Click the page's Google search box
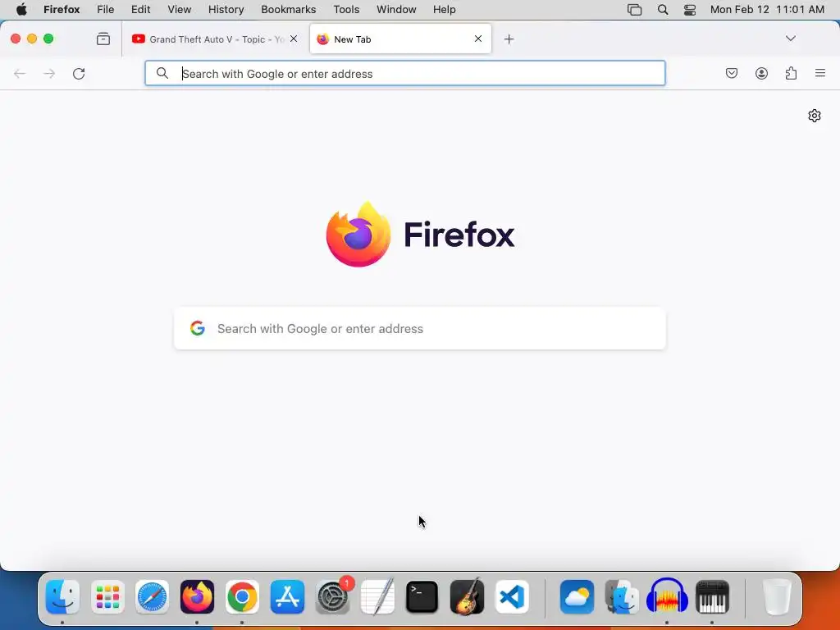This screenshot has height=630, width=840. (420, 328)
